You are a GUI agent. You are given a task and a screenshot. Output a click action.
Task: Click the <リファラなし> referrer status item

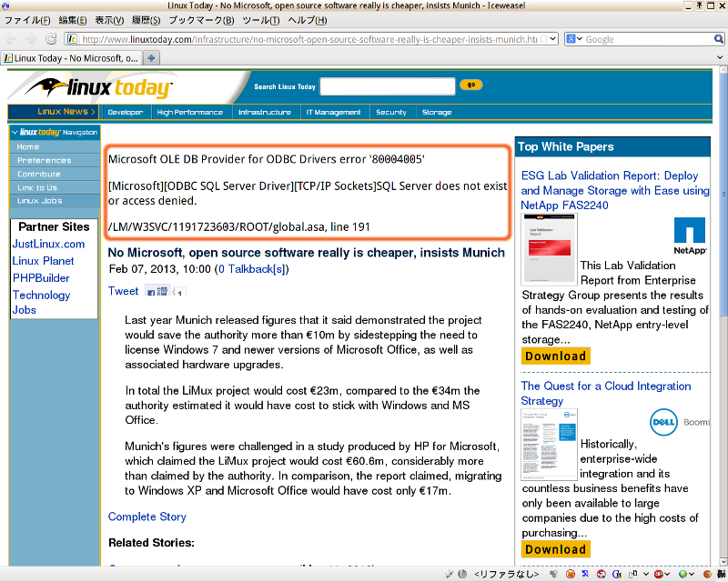click(507, 574)
